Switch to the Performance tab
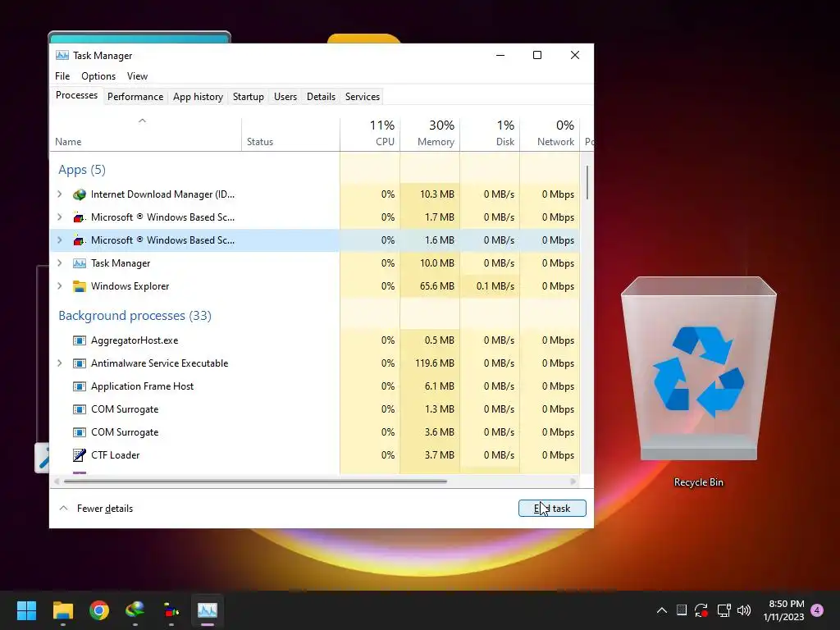 tap(135, 97)
